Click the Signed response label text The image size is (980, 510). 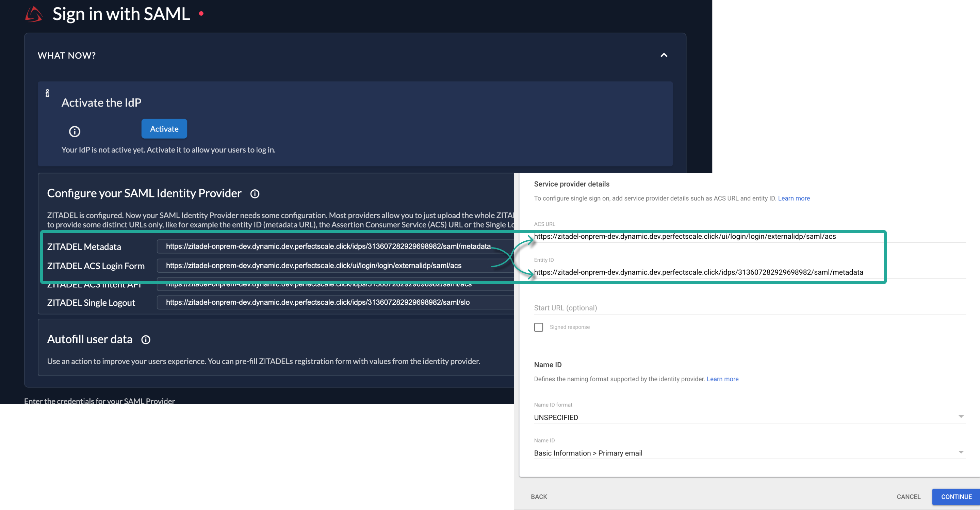point(569,327)
